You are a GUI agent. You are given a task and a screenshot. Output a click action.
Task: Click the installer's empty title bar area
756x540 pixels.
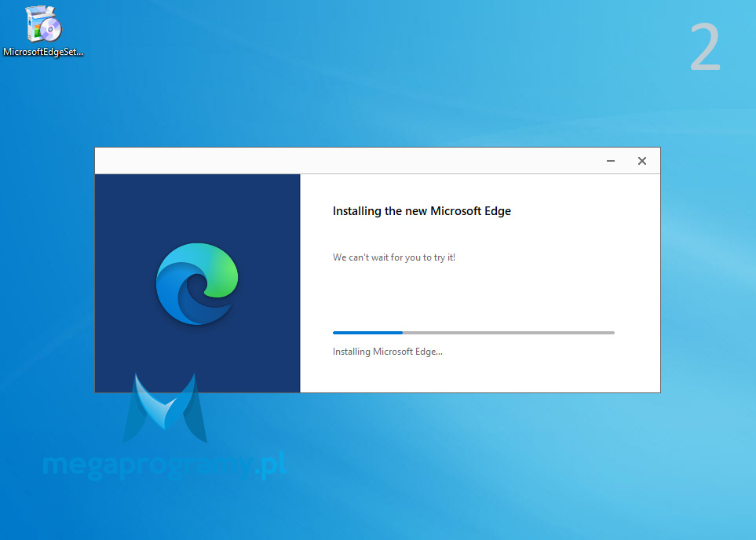(x=345, y=161)
